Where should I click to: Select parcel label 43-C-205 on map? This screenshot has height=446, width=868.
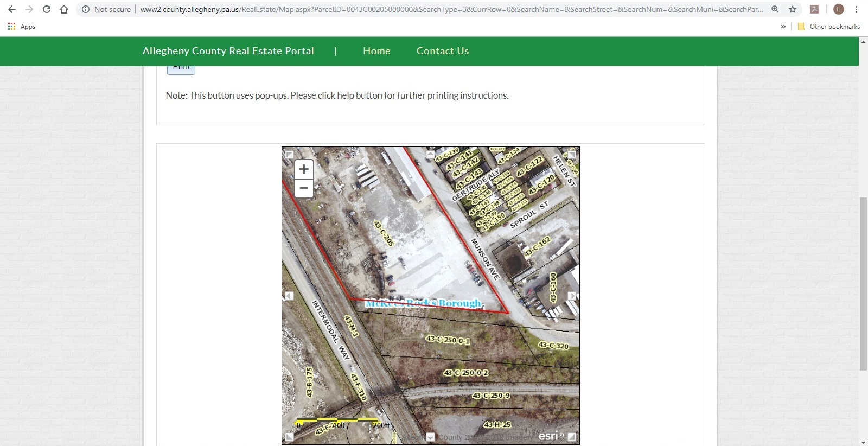pyautogui.click(x=384, y=233)
